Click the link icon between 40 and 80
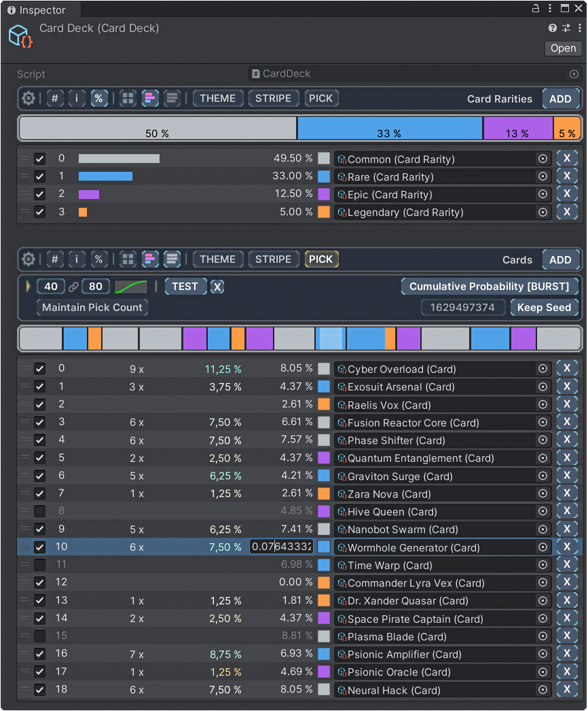The width and height of the screenshot is (588, 711). pos(74,287)
